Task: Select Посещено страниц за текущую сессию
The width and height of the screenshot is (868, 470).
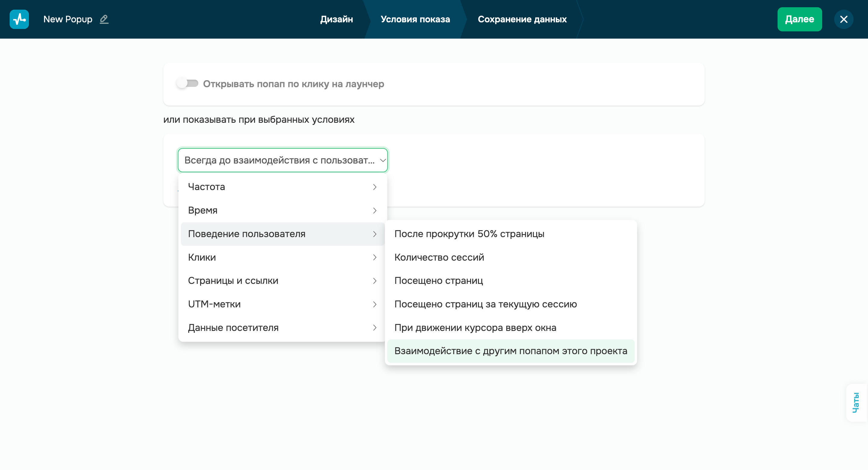Action: pyautogui.click(x=486, y=304)
